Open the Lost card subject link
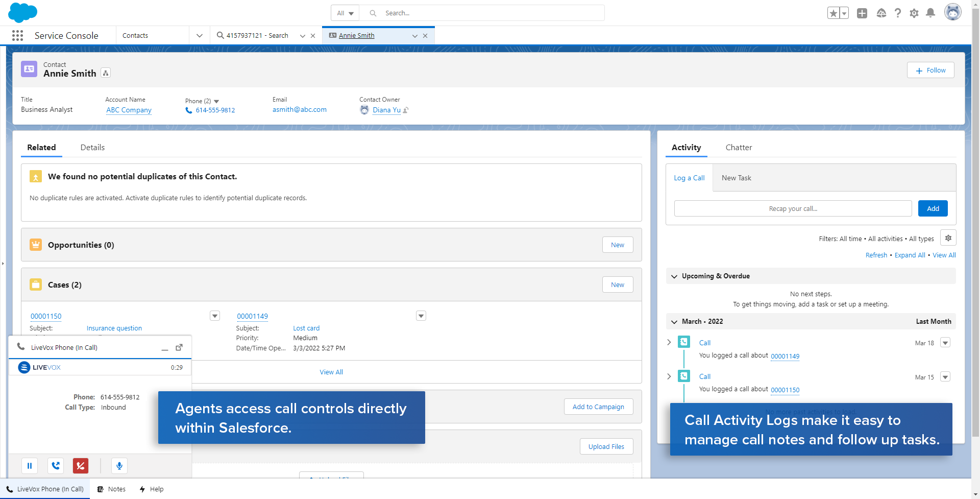 pos(306,328)
